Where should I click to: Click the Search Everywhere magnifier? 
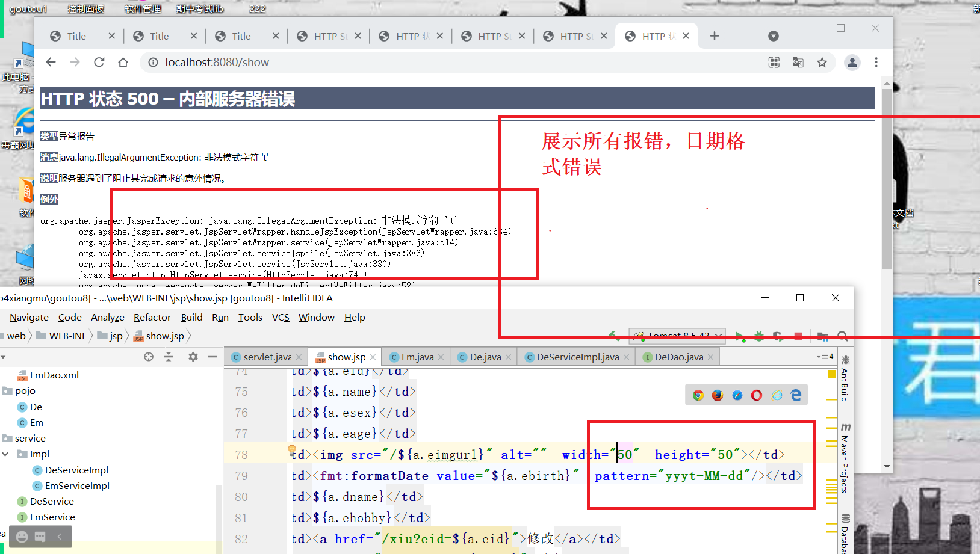coord(843,336)
